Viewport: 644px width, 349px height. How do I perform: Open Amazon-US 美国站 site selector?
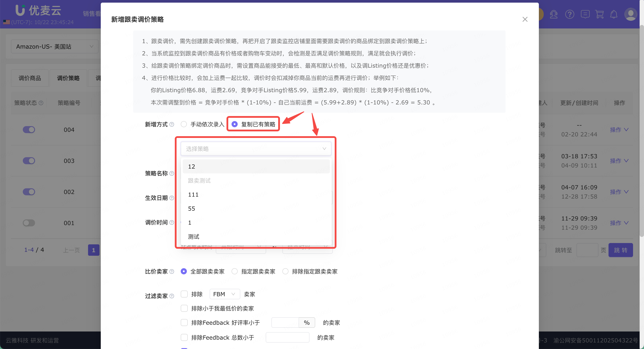click(x=55, y=46)
